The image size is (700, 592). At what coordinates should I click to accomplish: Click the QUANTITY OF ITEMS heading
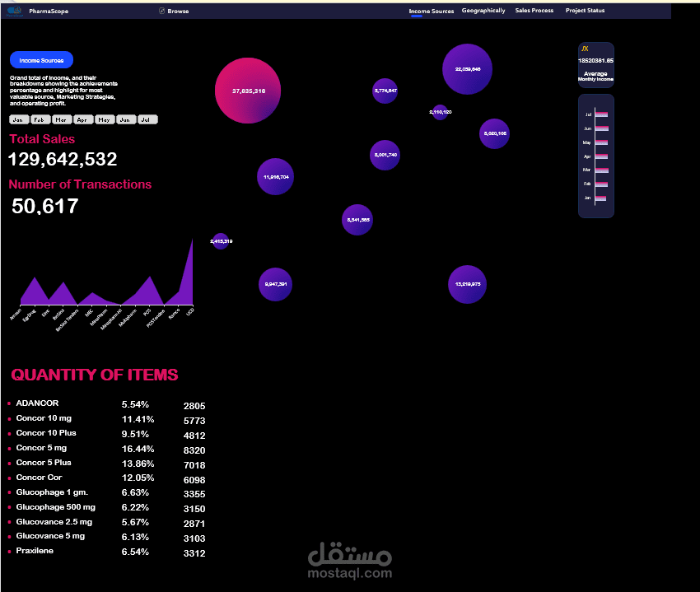coord(95,375)
